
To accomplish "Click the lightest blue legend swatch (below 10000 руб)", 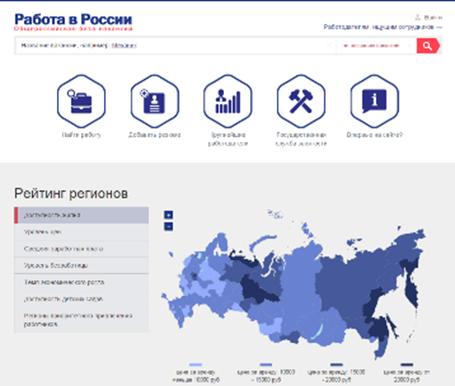I will point(196,364).
